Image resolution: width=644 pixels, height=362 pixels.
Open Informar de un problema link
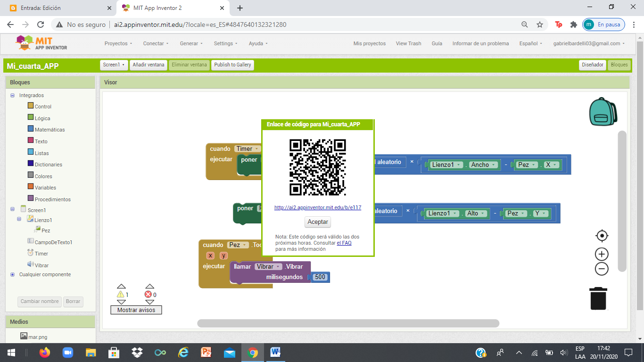coord(480,43)
